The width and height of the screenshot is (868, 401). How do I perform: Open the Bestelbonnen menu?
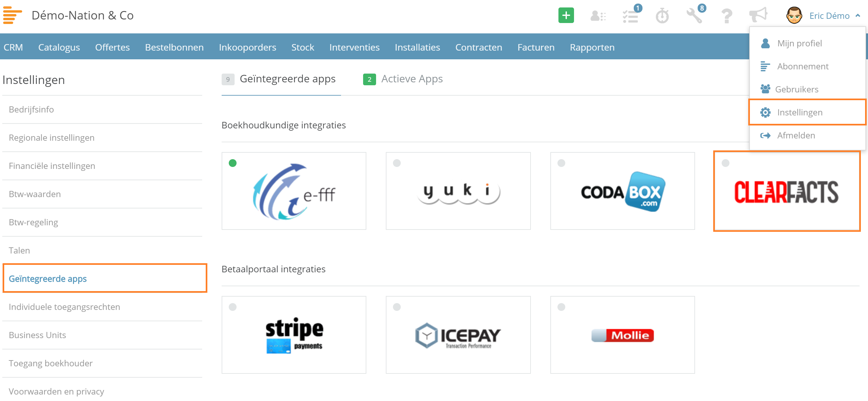coord(174,47)
